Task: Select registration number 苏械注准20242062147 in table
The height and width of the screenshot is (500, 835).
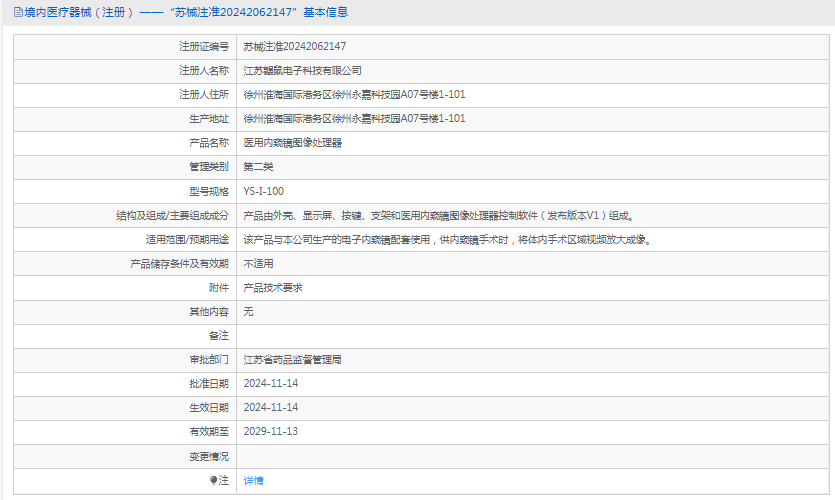Action: pyautogui.click(x=294, y=47)
